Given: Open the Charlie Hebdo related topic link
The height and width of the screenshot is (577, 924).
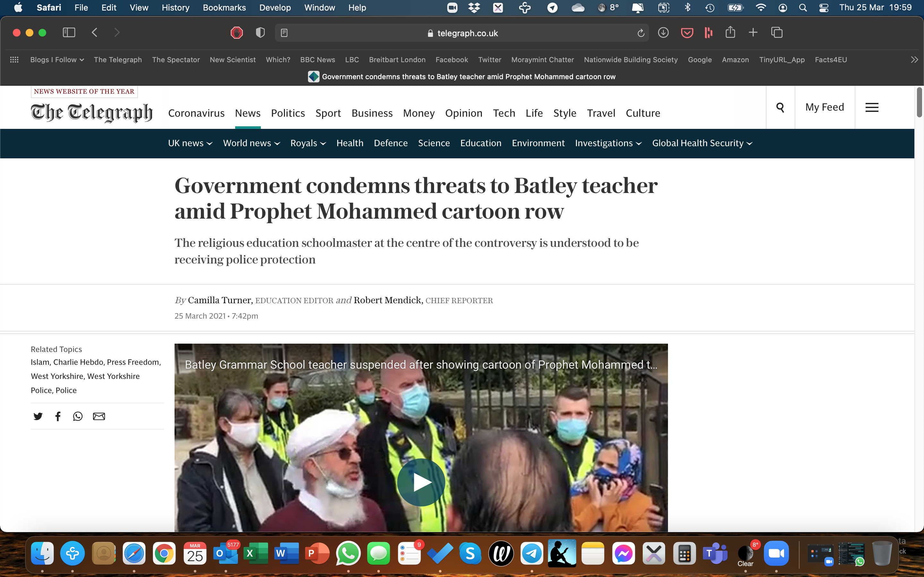Looking at the screenshot, I should click(78, 362).
